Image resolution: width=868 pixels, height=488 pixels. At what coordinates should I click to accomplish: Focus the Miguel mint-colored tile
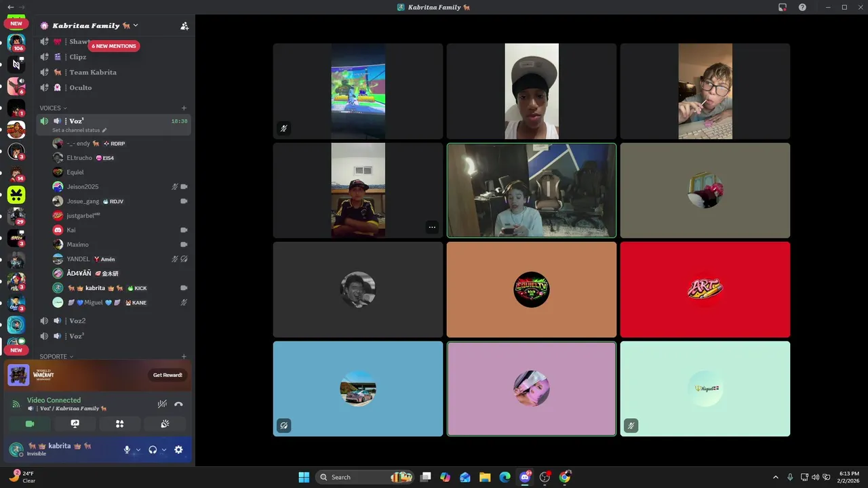[705, 388]
